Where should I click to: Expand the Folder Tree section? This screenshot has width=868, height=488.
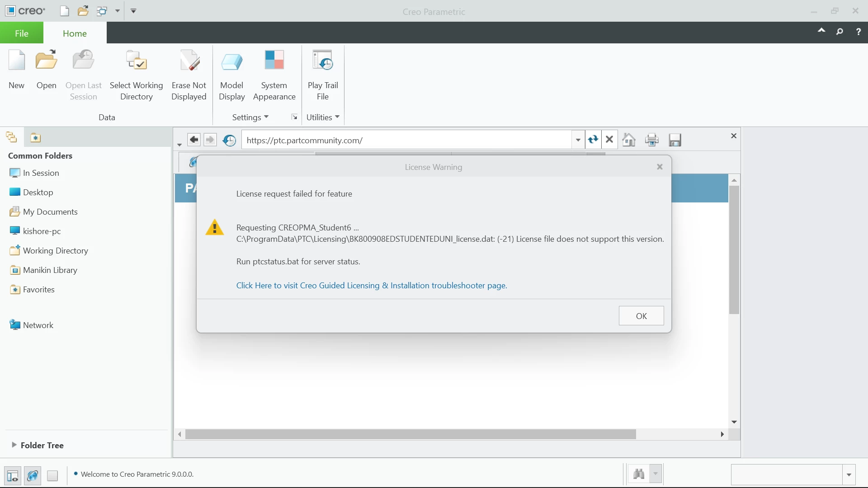click(14, 445)
